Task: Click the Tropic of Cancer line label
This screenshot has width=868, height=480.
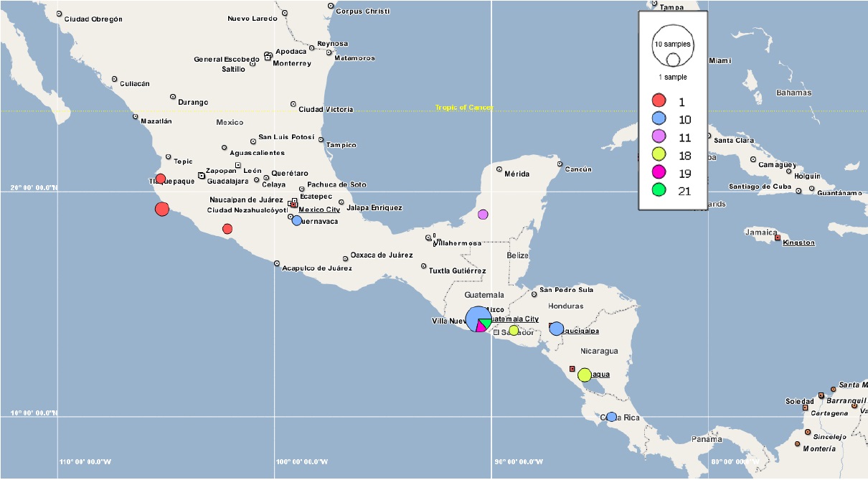Action: (x=464, y=106)
